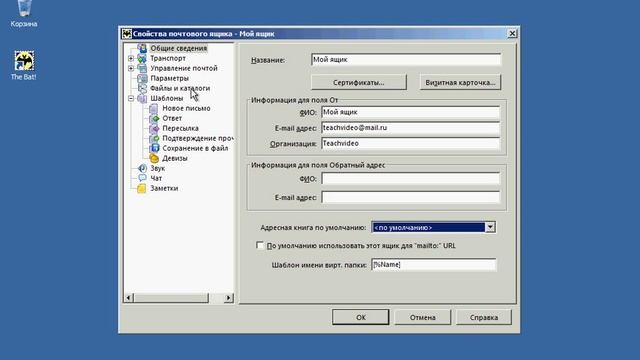This screenshot has width=640, height=360.
Task: Click the Подтверждение прочтения template icon
Action: (154, 138)
